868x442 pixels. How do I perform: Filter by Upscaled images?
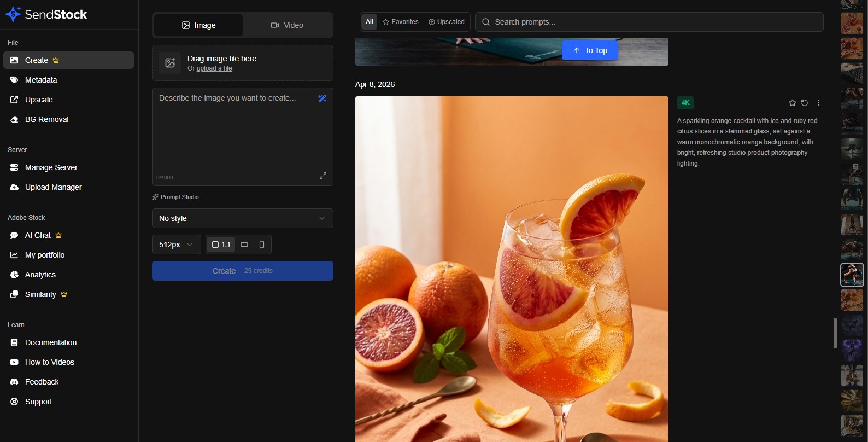[447, 22]
